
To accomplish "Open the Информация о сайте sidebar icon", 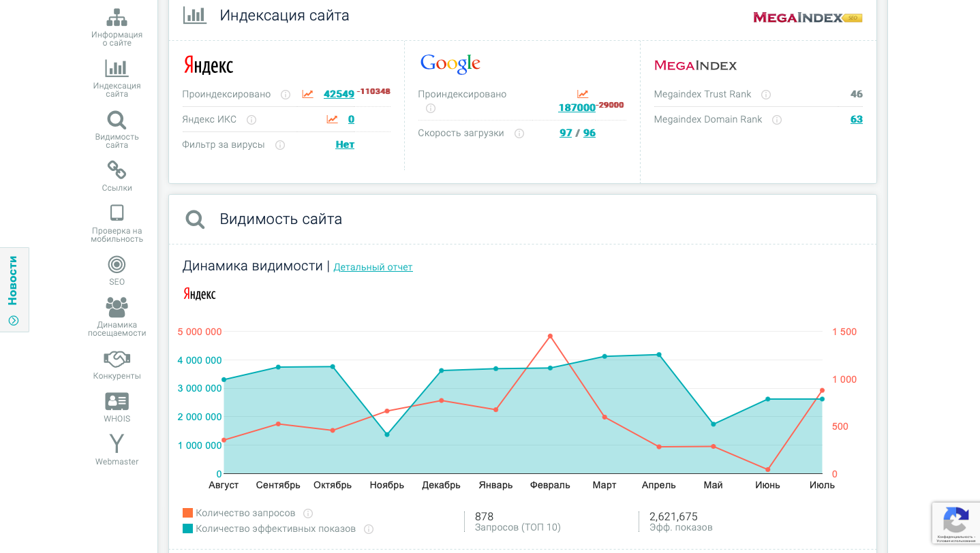I will 117,16.
